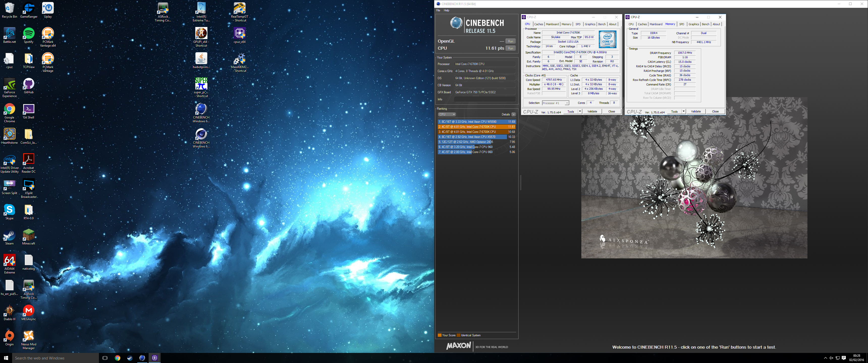Open the Recycle Bin desktop icon

9,10
